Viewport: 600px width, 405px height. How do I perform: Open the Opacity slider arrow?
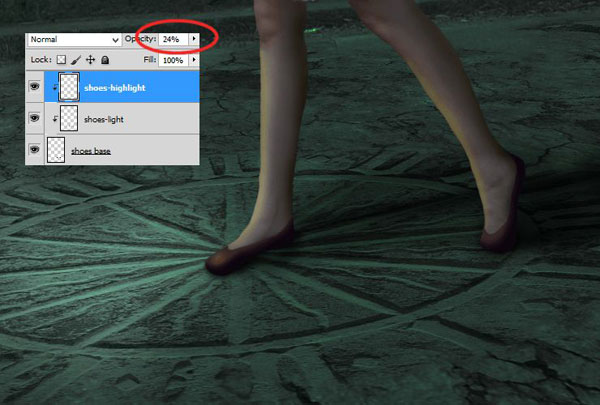tap(194, 39)
